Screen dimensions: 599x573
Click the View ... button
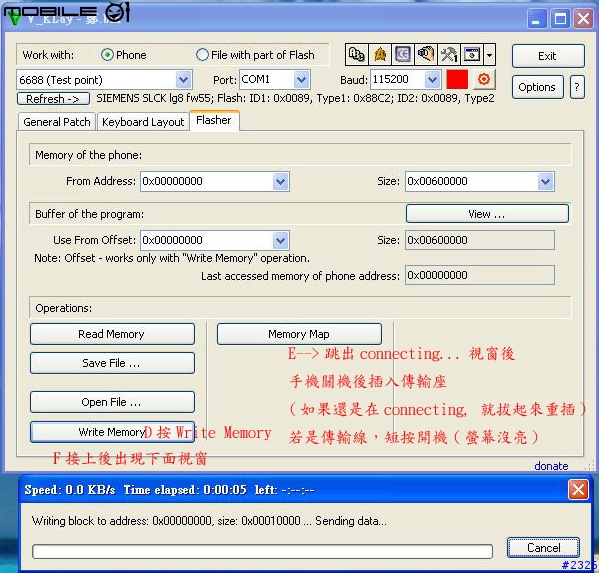[x=487, y=214]
